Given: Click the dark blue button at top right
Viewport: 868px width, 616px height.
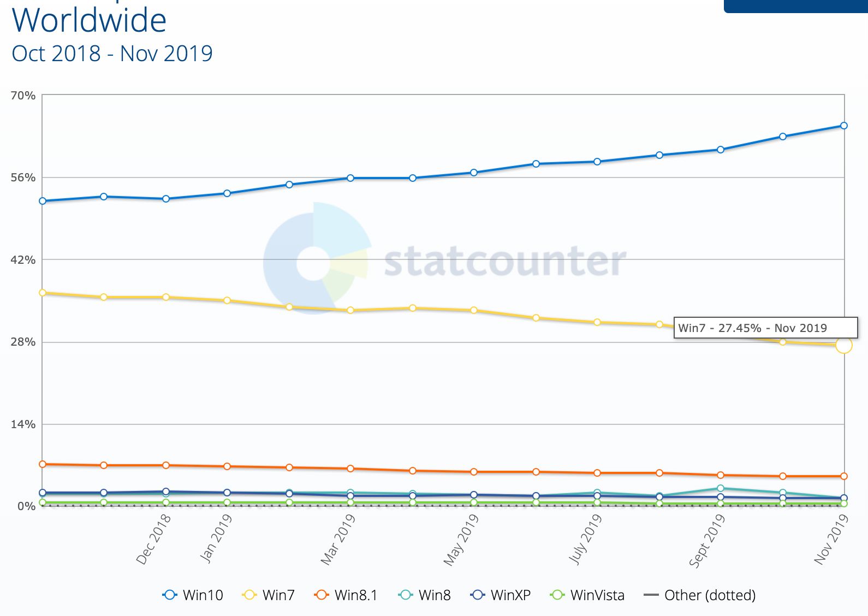Looking at the screenshot, I should (x=795, y=6).
